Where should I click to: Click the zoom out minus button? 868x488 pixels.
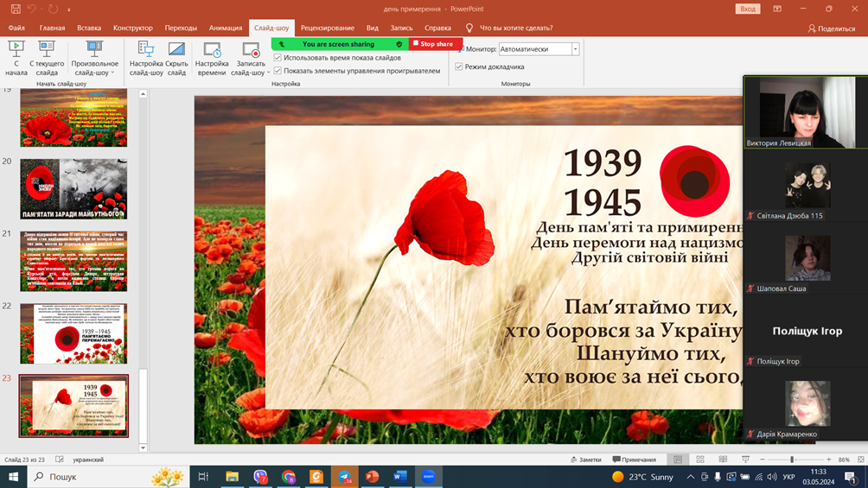pos(763,459)
